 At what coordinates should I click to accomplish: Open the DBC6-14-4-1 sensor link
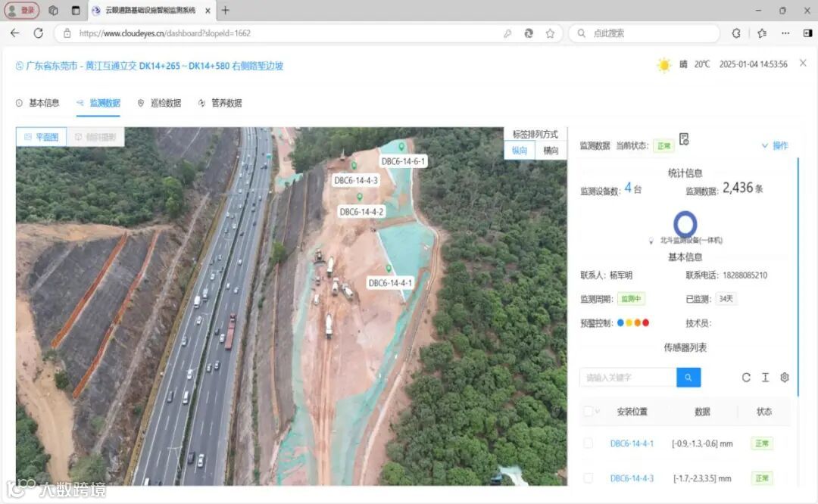click(x=632, y=443)
